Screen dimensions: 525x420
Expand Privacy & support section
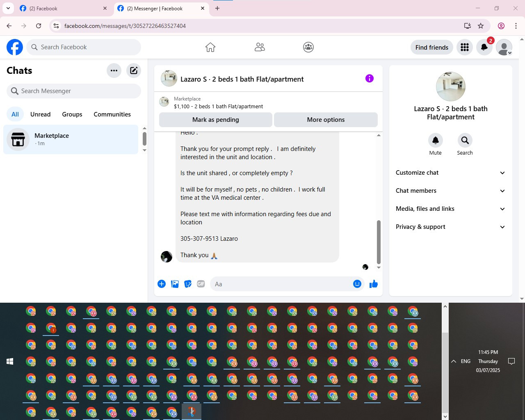point(451,227)
